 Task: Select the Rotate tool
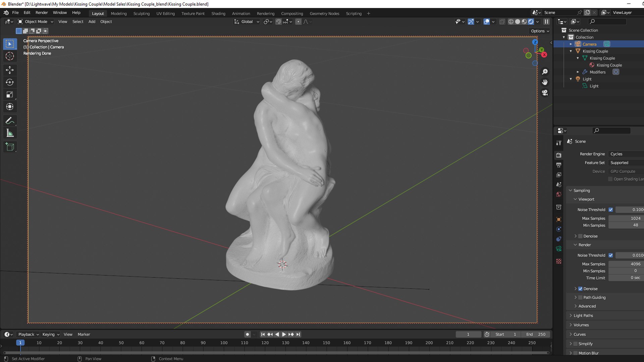coord(10,82)
